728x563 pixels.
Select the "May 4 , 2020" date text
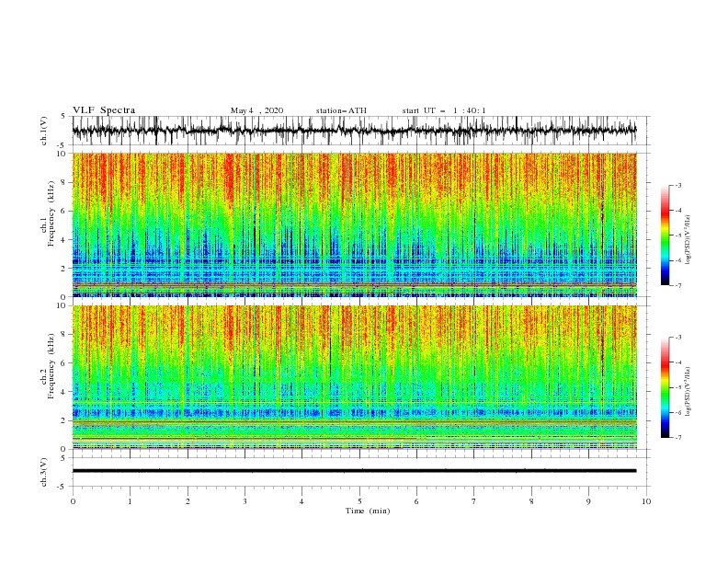[x=256, y=110]
